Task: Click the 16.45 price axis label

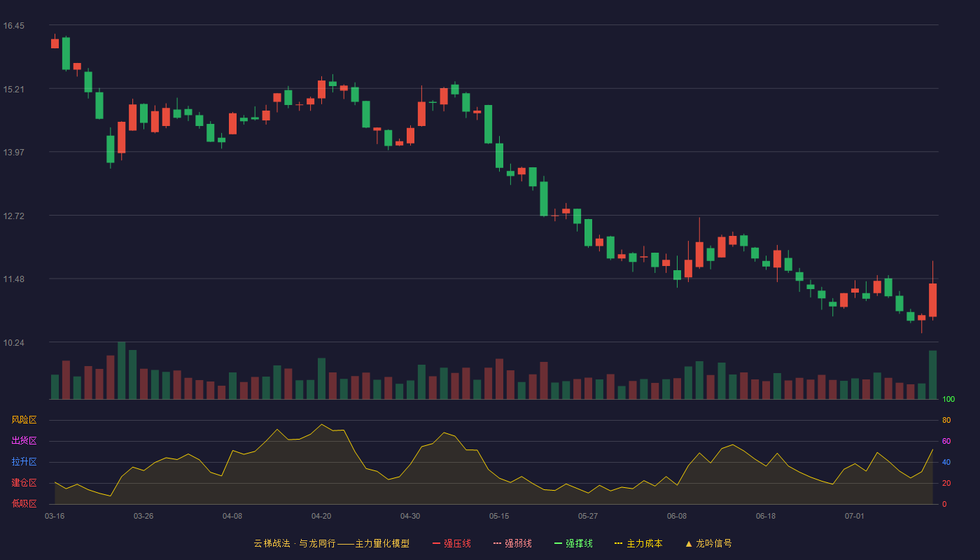Action: coord(14,26)
